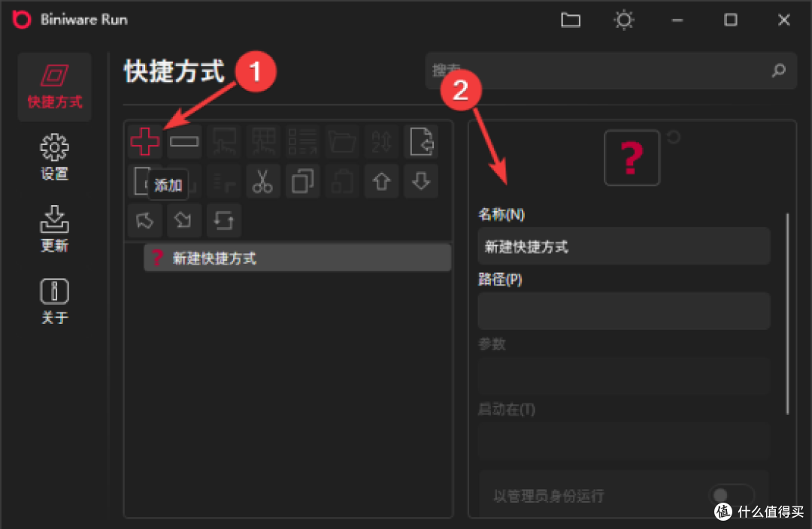Click the Move Down arrow icon
Viewport: 812px width, 529px height.
(421, 181)
